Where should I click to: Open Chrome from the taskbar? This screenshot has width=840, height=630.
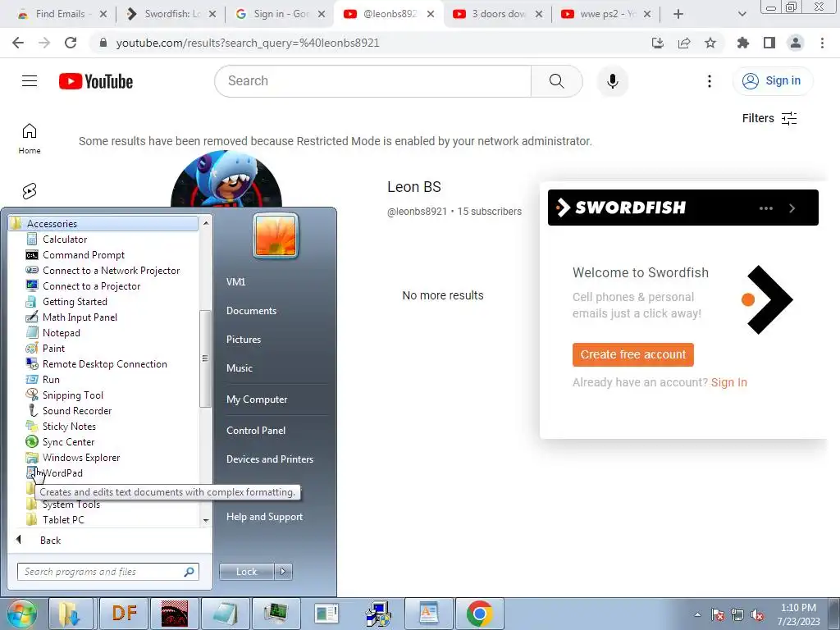(479, 614)
